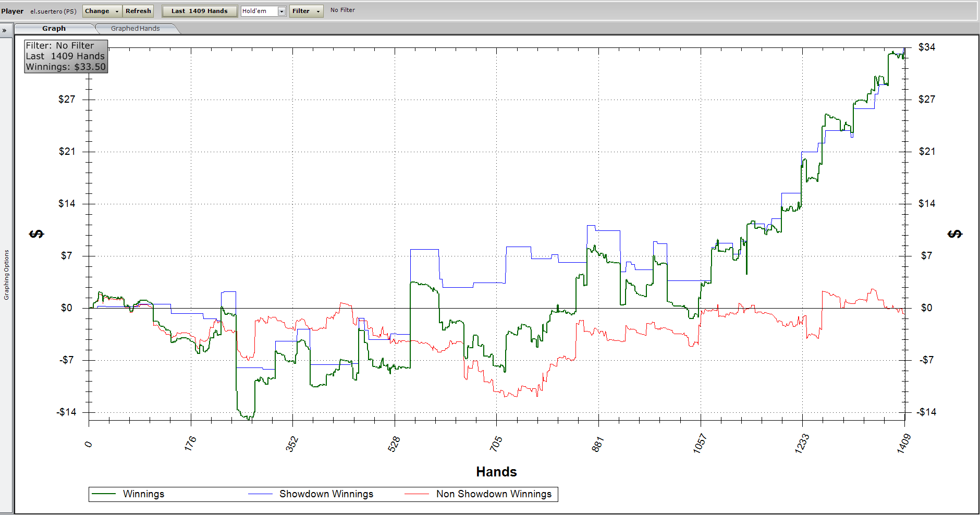Open the Change player dropdown
Viewport: 980px width, 515px height.
pos(102,11)
